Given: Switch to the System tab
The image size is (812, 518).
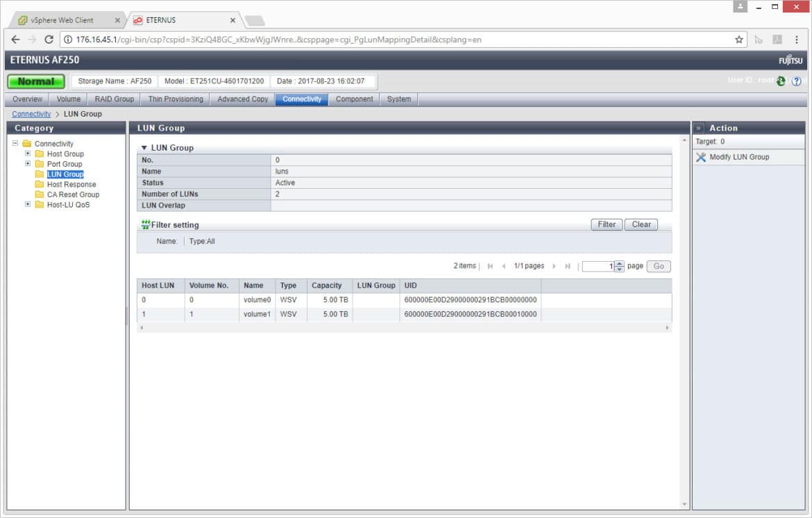Looking at the screenshot, I should [399, 99].
